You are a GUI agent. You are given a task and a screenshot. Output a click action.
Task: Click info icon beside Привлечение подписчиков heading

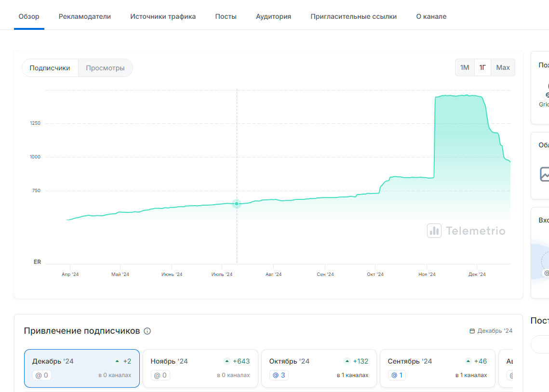[147, 331]
